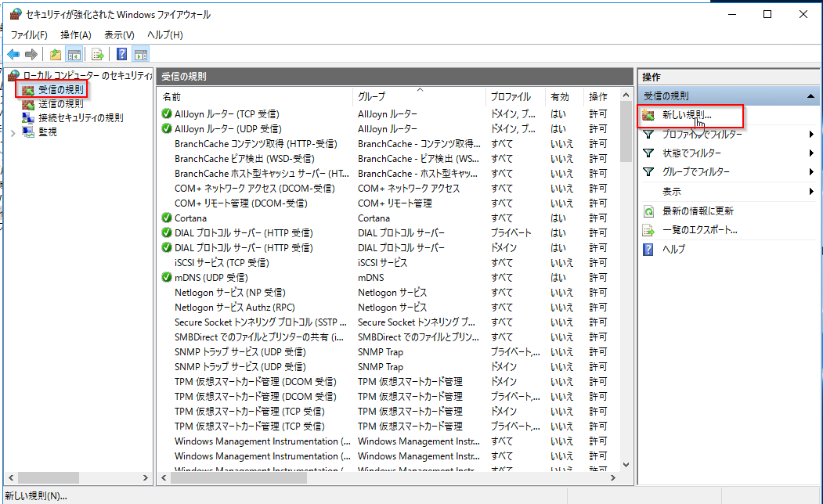This screenshot has width=823, height=504.
Task: Click rules list horizontal scroll right arrow
Action: [x=612, y=477]
